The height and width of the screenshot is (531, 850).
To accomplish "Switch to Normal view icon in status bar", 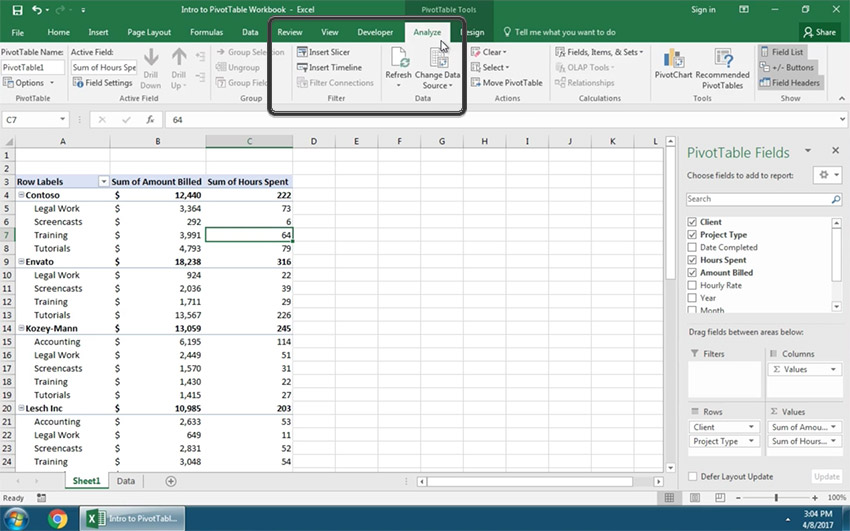I will pos(669,497).
